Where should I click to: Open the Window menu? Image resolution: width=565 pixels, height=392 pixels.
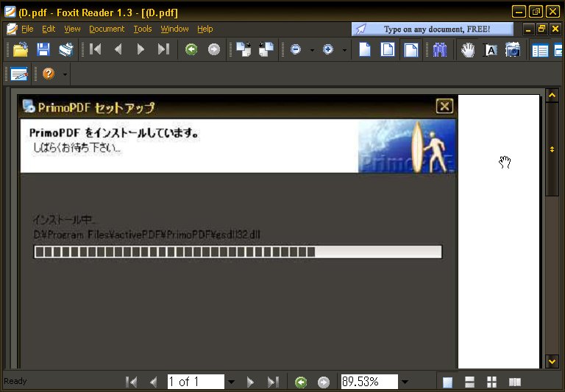pos(175,29)
